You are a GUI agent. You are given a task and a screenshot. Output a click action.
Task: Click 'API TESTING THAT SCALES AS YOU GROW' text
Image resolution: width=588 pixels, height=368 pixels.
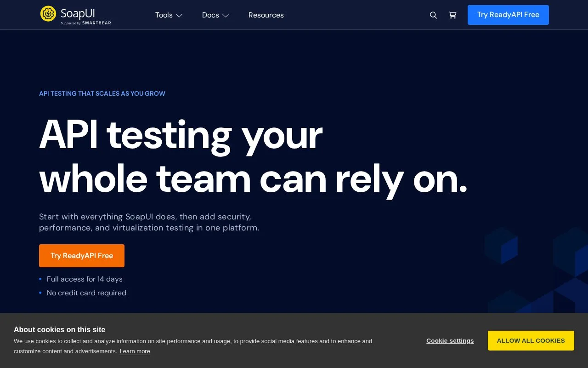coord(102,93)
